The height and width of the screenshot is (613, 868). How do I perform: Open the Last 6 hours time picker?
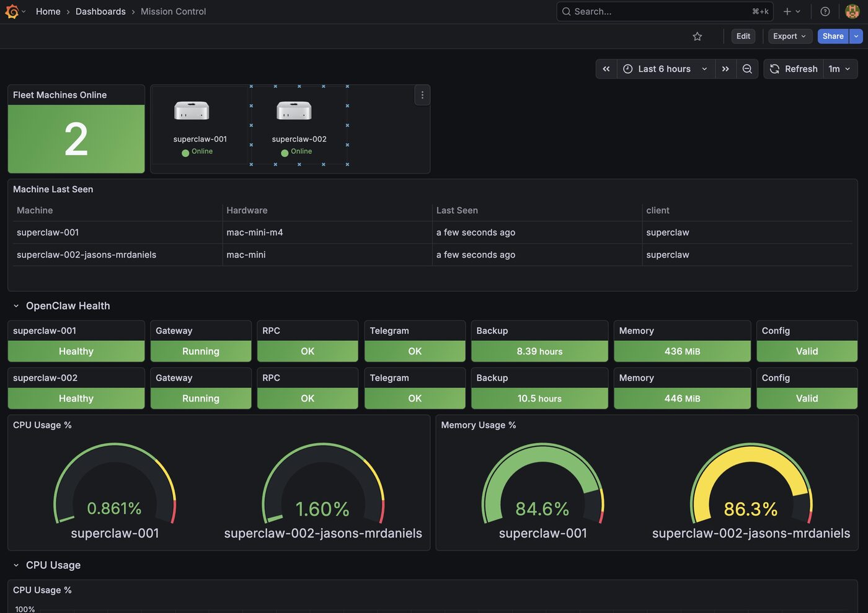pyautogui.click(x=665, y=69)
